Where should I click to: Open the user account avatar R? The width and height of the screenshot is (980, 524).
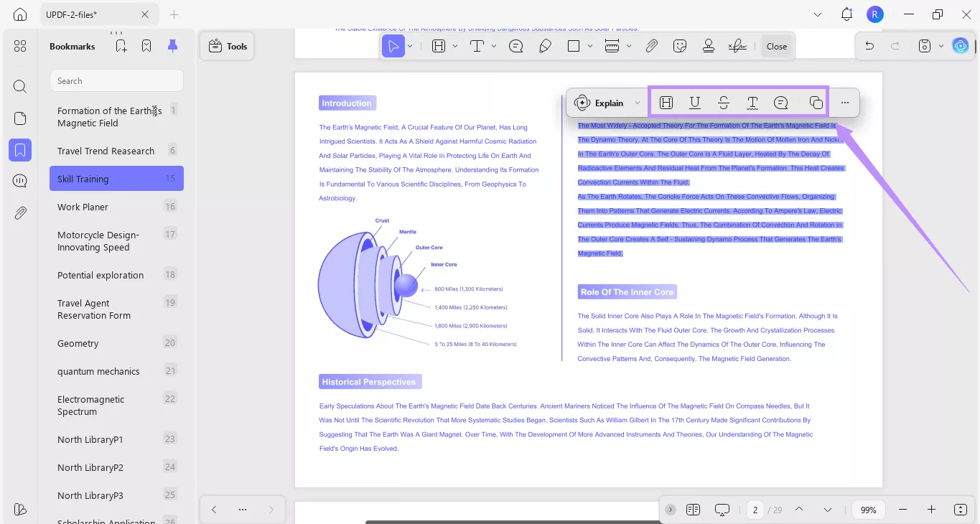(x=875, y=14)
